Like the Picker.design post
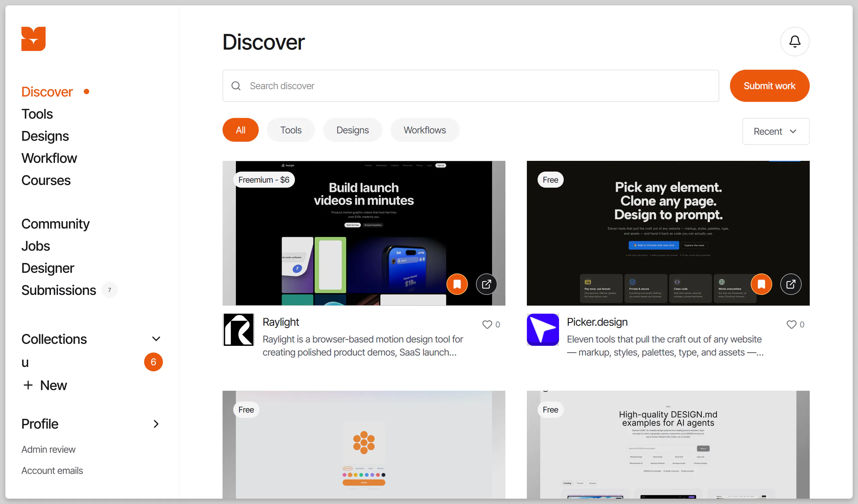The width and height of the screenshot is (858, 504). pos(791,324)
